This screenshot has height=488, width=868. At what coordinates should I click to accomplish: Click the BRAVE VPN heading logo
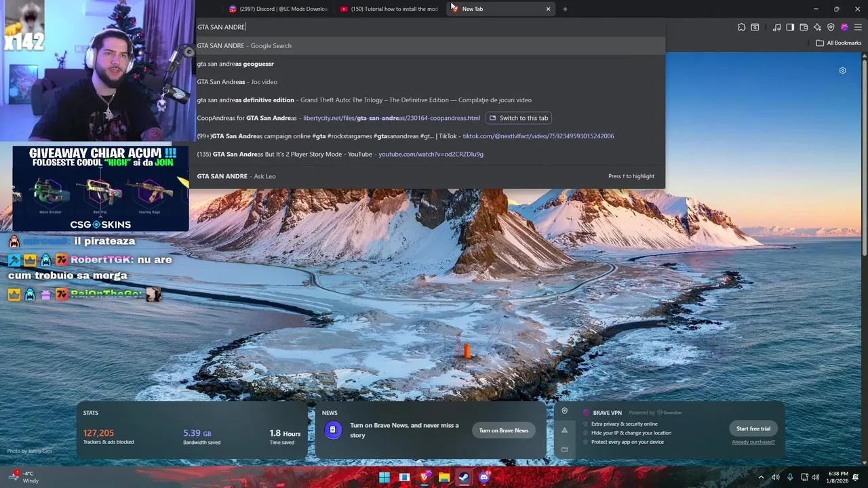pos(601,412)
